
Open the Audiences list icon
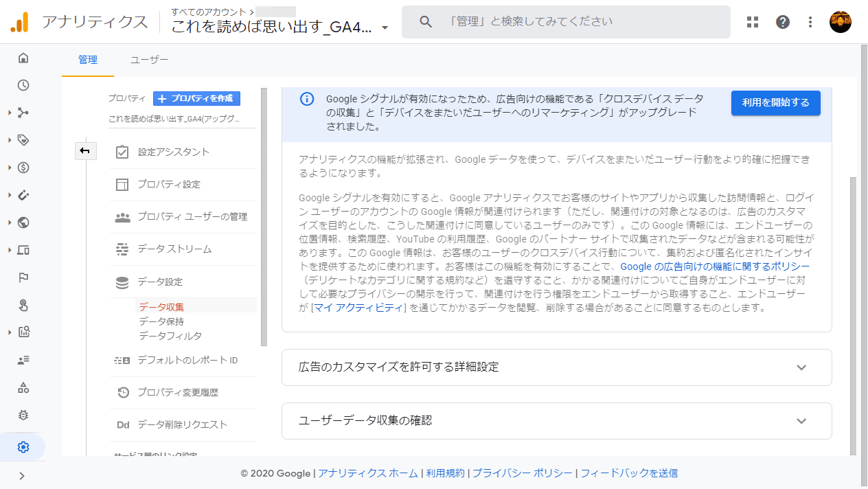click(x=23, y=360)
